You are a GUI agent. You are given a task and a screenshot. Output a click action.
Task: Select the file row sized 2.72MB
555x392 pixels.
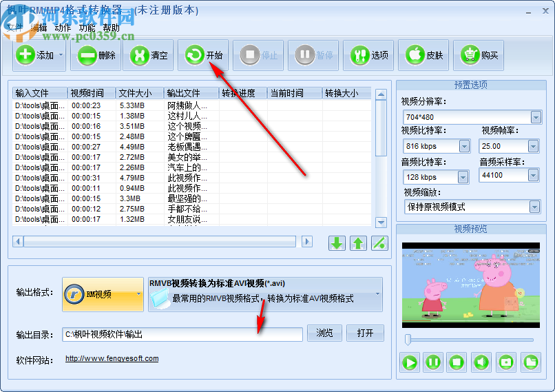(x=191, y=157)
